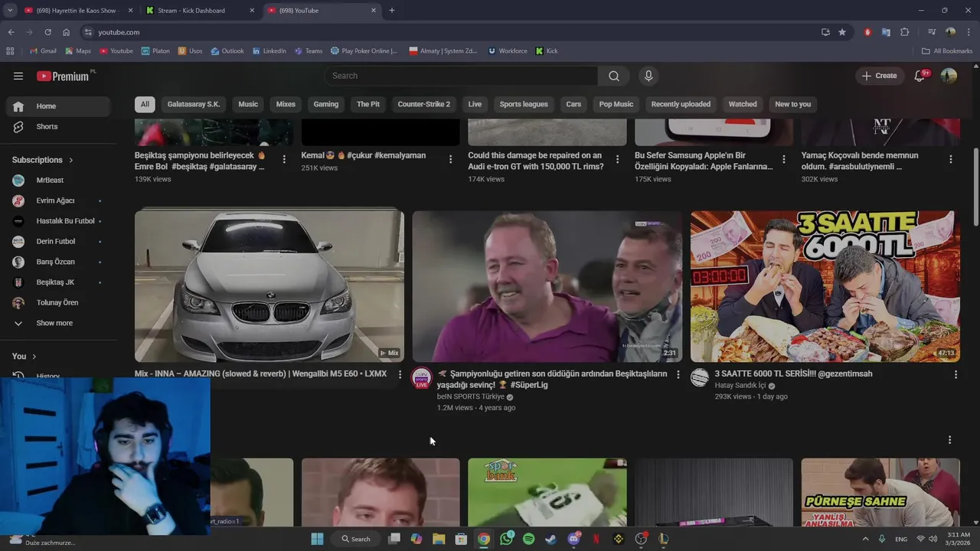The height and width of the screenshot is (551, 980).
Task: Open the BMW M5 INNA mix thumbnail
Action: (269, 286)
